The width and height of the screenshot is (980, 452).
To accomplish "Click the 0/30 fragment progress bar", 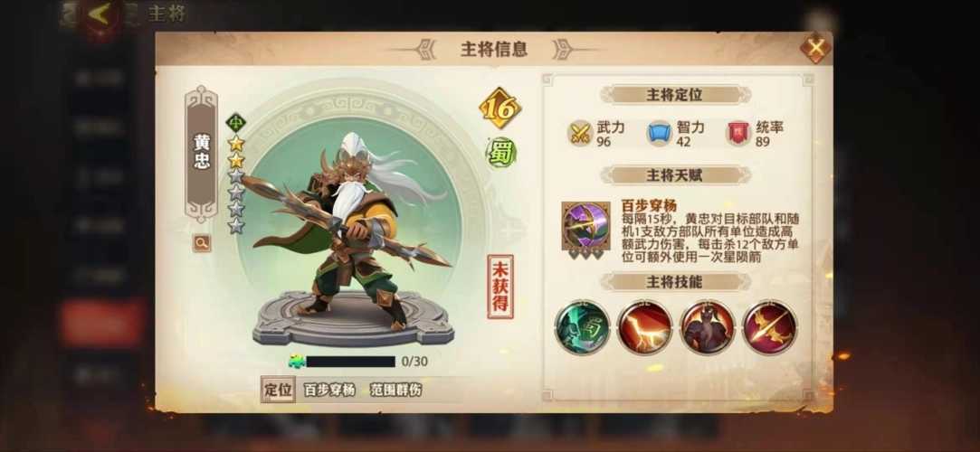I will click(350, 362).
